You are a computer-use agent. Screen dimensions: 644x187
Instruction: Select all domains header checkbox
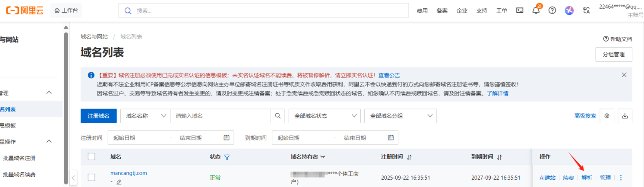[x=92, y=157]
